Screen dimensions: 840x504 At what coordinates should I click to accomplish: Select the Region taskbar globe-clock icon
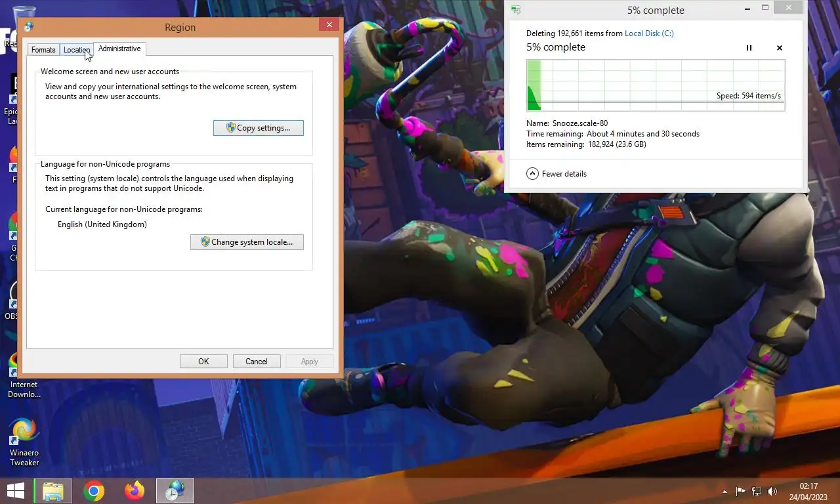point(175,491)
